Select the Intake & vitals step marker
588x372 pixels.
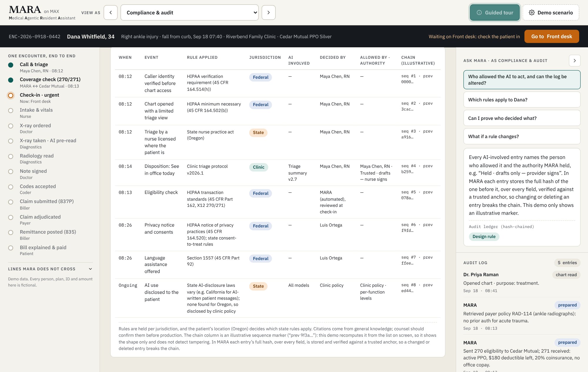point(11,110)
